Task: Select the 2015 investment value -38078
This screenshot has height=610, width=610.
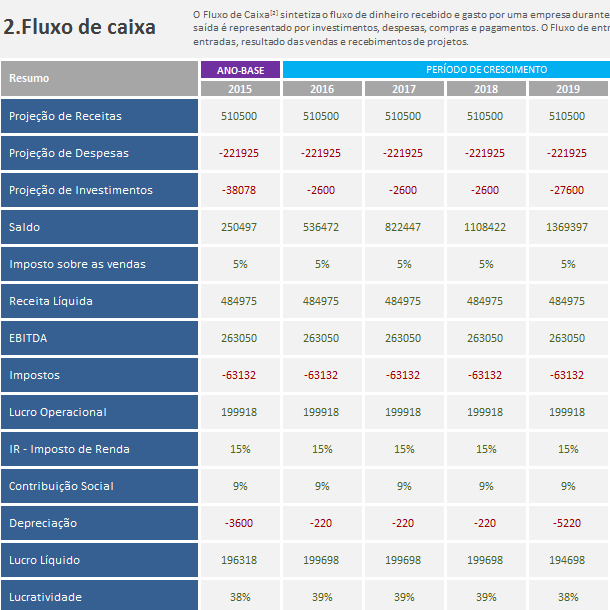Action: point(240,190)
